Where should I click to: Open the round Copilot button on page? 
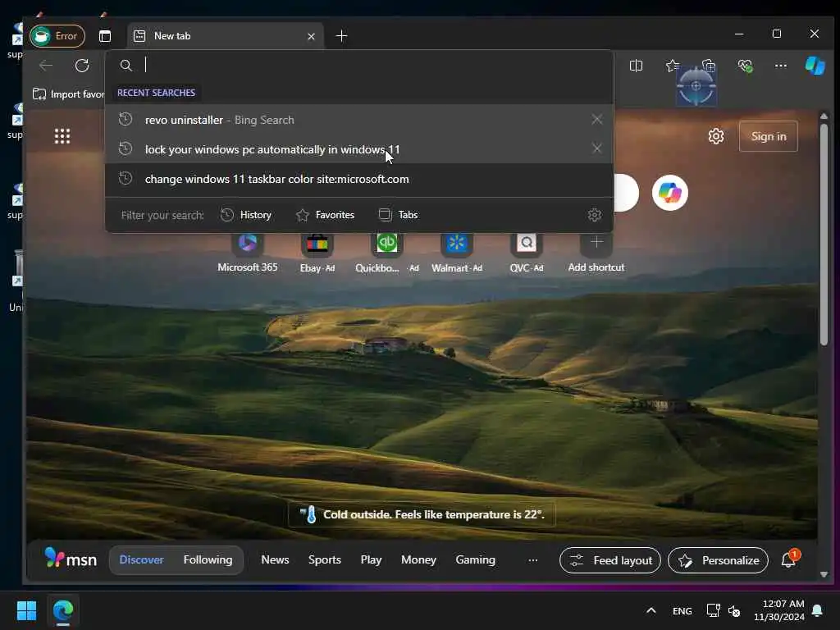click(x=669, y=192)
